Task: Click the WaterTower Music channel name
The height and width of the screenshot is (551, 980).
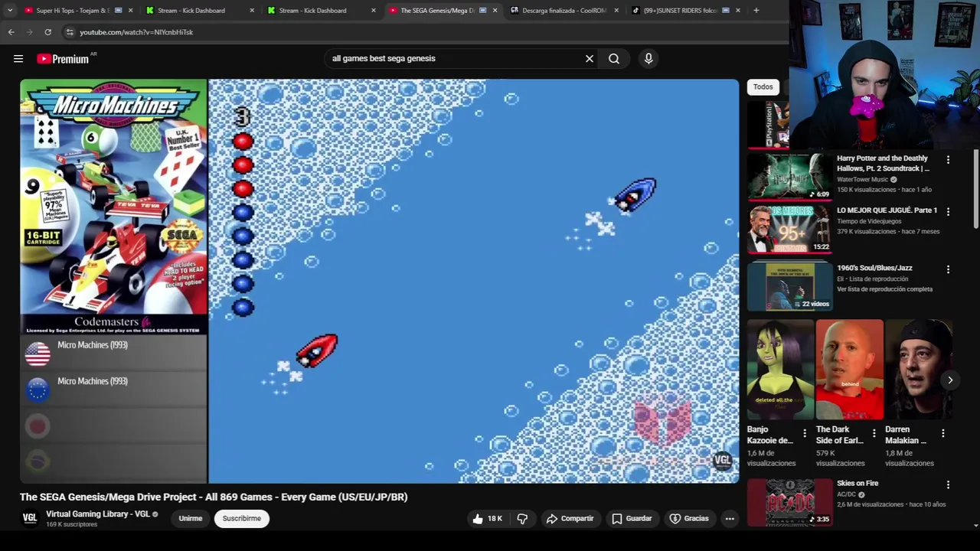Action: 862,180
